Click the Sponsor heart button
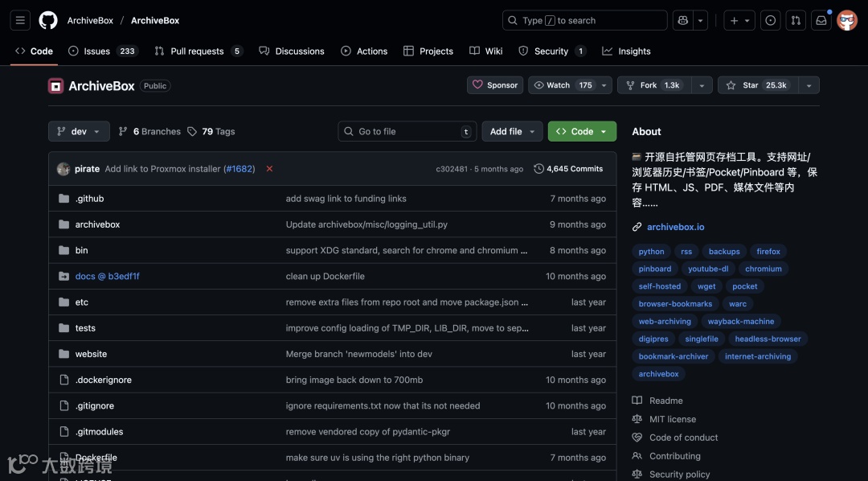868x481 pixels. 495,85
